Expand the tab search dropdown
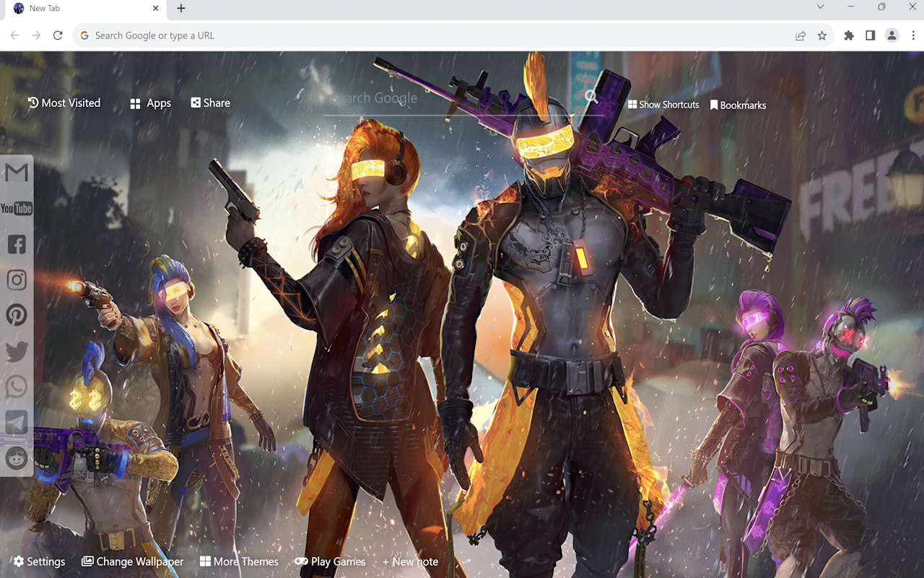Image resolution: width=924 pixels, height=578 pixels. 820,7
